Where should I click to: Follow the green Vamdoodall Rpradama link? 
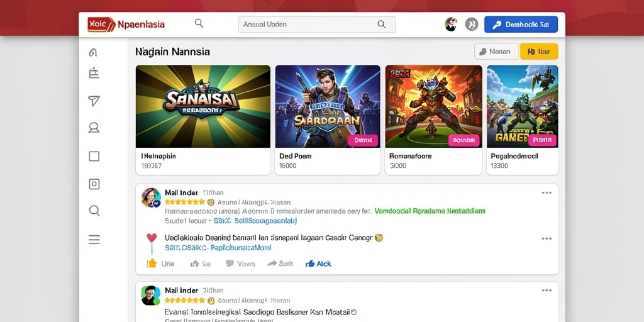[430, 211]
